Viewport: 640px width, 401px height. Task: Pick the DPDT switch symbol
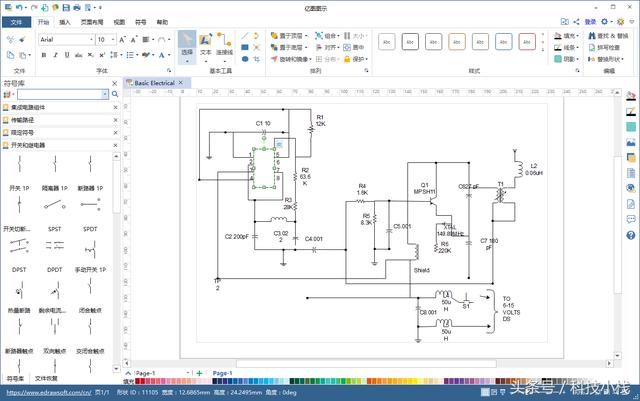pos(53,250)
